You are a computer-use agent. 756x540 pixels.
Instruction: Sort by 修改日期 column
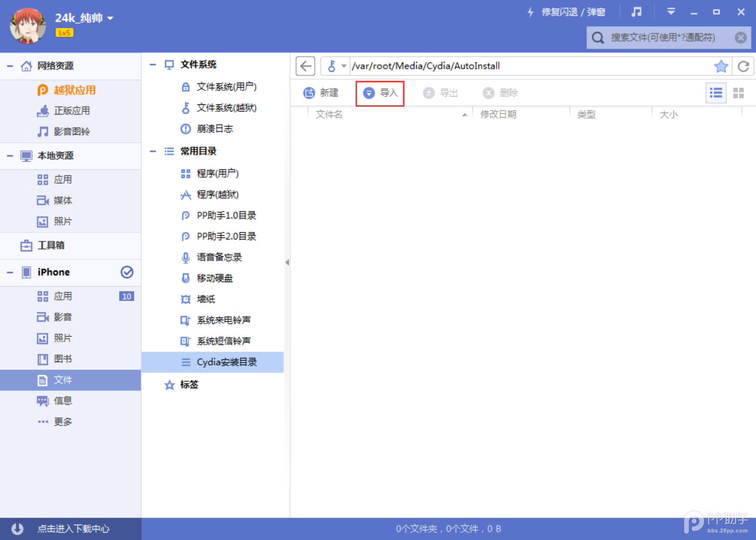(521, 115)
